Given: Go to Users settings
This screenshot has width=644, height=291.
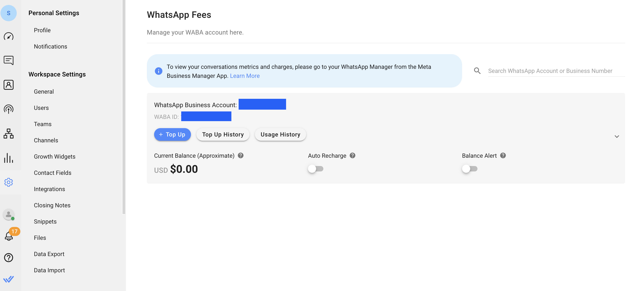Looking at the screenshot, I should tap(41, 108).
